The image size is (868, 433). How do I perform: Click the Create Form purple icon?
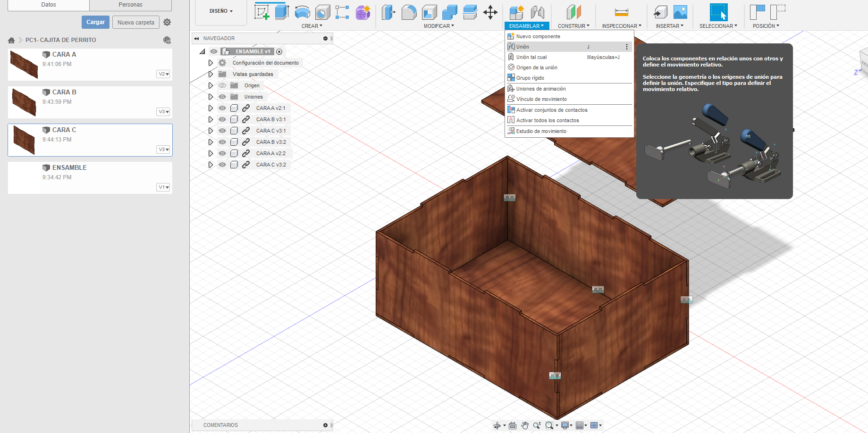coord(363,12)
